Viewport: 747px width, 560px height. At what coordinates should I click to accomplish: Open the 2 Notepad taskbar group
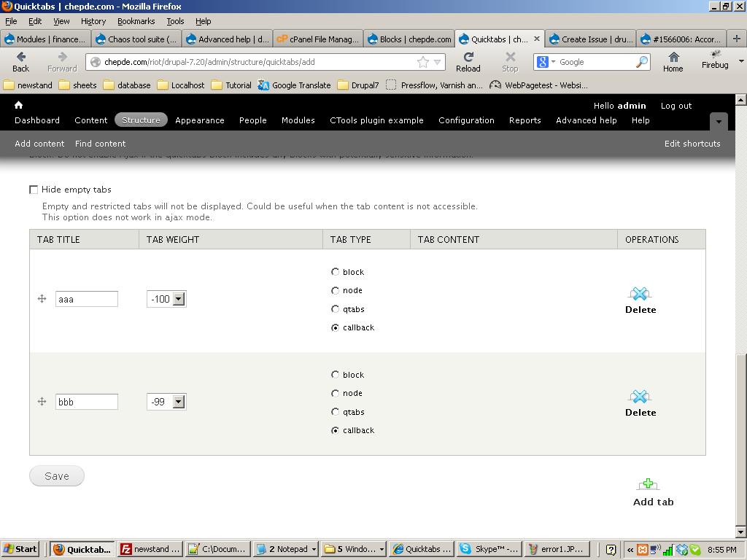[285, 549]
